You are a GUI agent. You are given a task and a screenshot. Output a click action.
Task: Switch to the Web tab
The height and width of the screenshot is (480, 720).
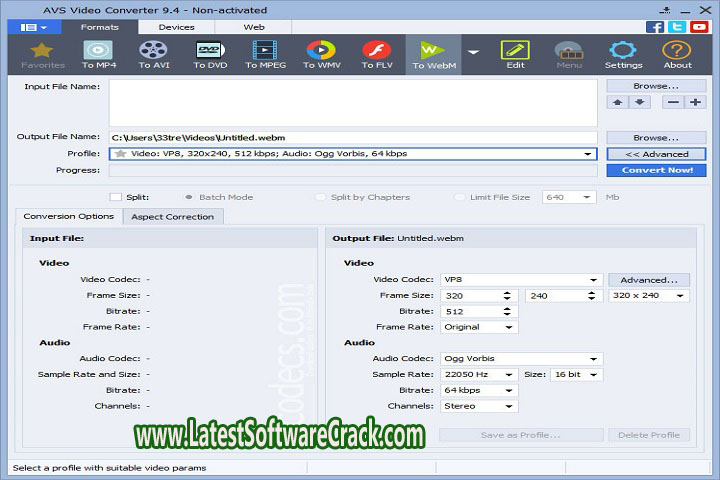tap(253, 27)
